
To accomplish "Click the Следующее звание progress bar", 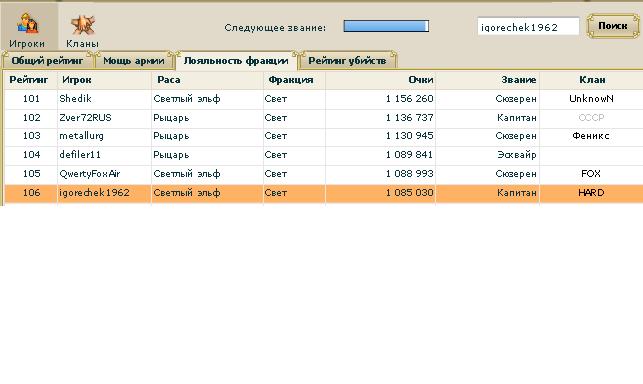I will coord(386,27).
